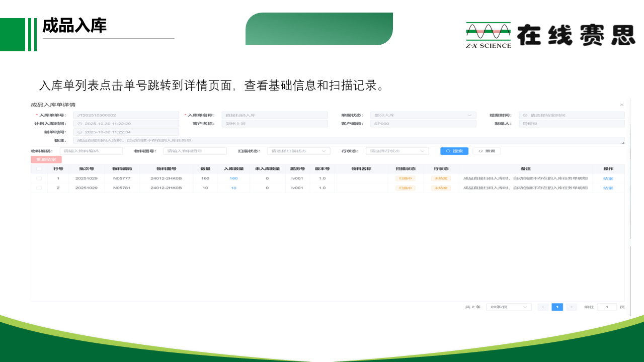The width and height of the screenshot is (644, 362).
Task: Click the 客户编码 field SP000
Action: (423, 124)
